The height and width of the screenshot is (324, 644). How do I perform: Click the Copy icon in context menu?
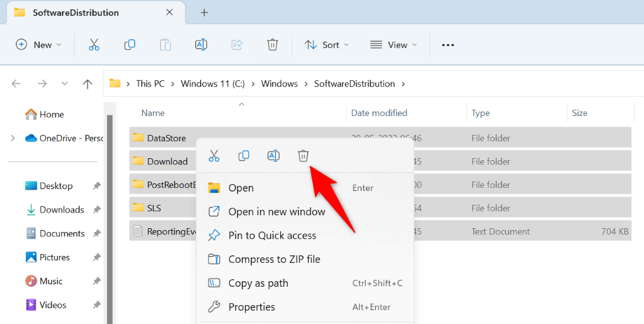pyautogui.click(x=244, y=156)
